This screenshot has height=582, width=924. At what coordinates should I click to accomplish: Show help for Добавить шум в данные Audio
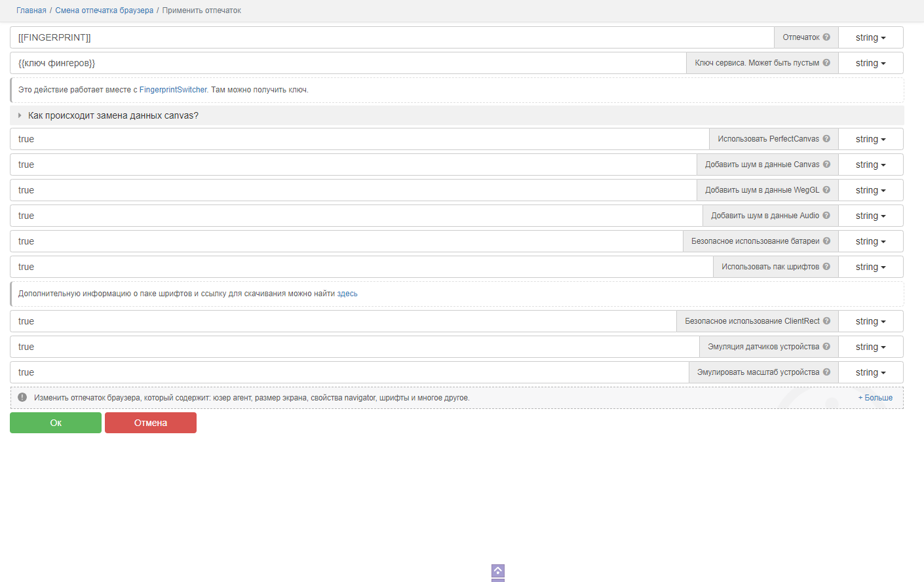pos(826,216)
